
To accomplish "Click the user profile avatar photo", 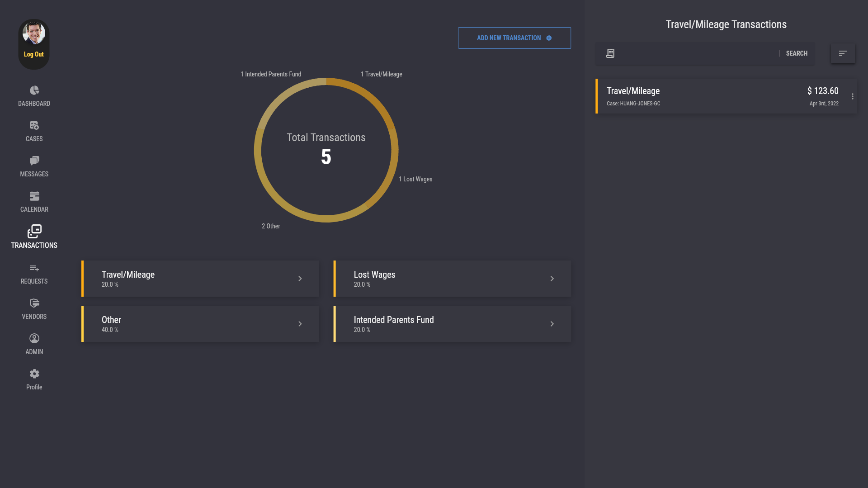I will (x=34, y=33).
